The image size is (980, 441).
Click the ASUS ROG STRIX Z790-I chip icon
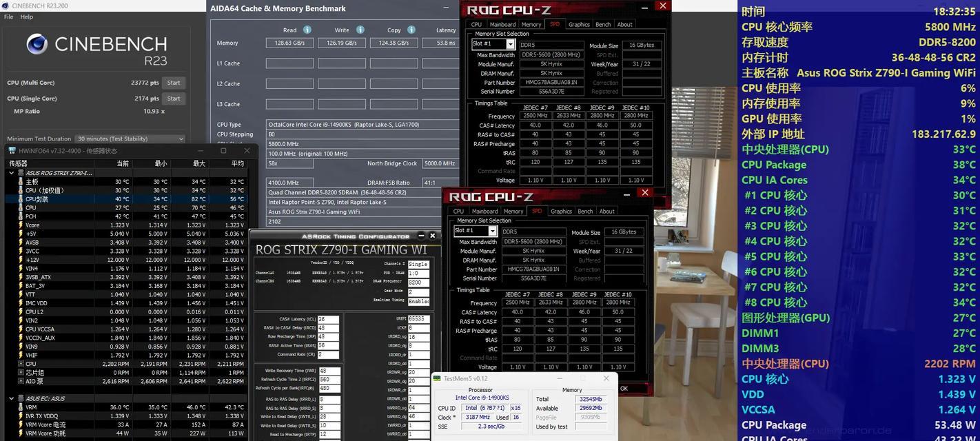coord(21,173)
